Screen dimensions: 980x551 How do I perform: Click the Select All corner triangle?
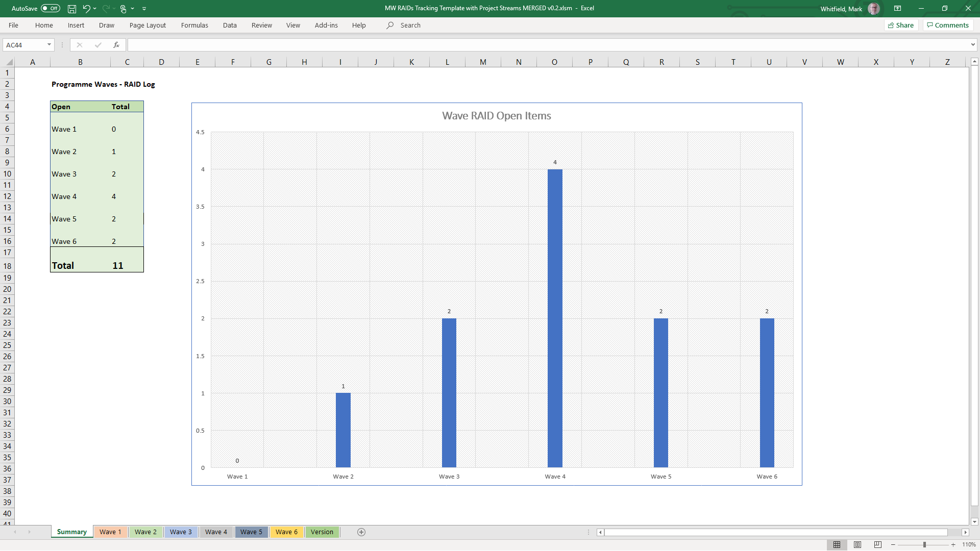coord(9,62)
